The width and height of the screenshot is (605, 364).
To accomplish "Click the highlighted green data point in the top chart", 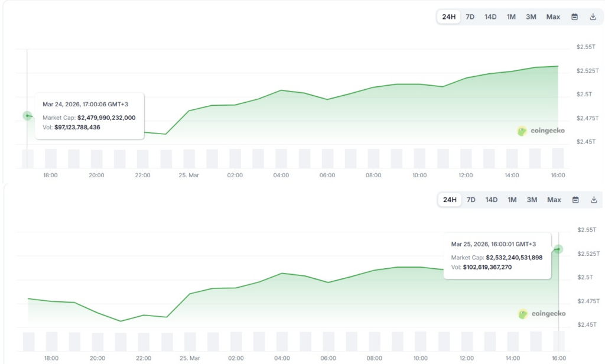I will 27,116.
